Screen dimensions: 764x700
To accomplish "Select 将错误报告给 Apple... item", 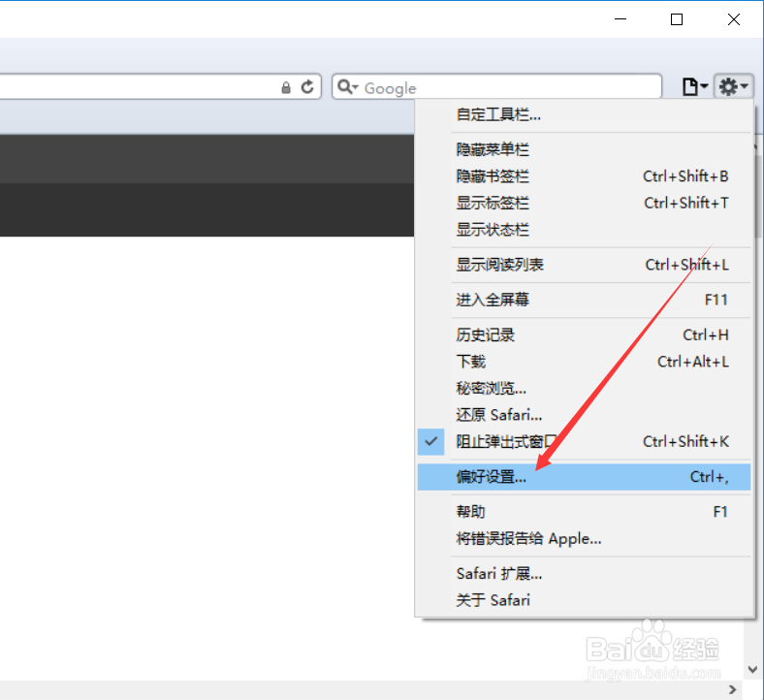I will click(584, 539).
